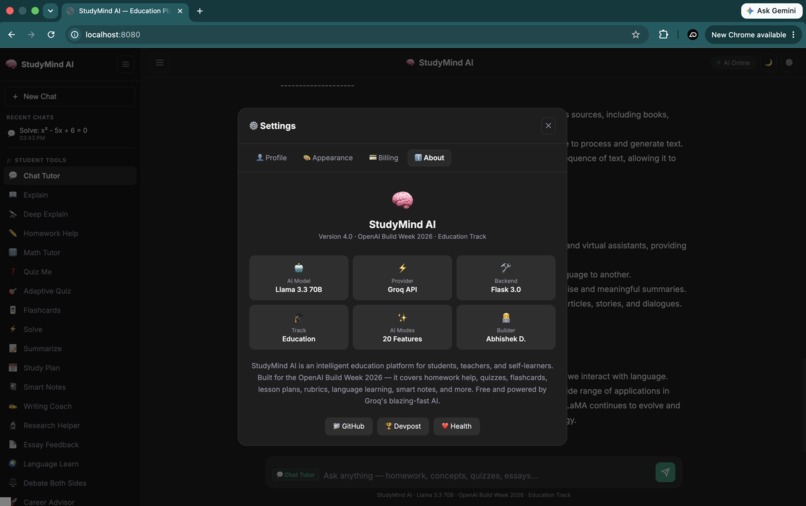Collapse the sidebar with its header menu icon
This screenshot has height=506, width=806.
(125, 64)
